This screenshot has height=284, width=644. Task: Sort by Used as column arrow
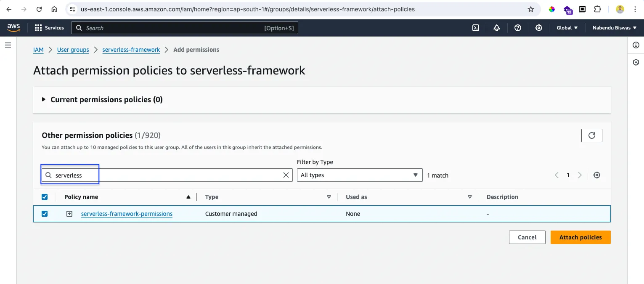tap(470, 197)
